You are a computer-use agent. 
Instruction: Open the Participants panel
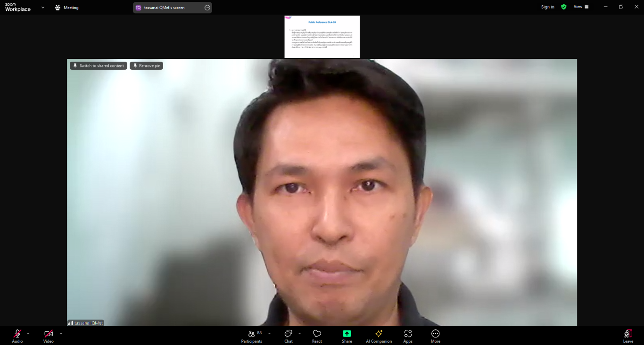(x=252, y=336)
